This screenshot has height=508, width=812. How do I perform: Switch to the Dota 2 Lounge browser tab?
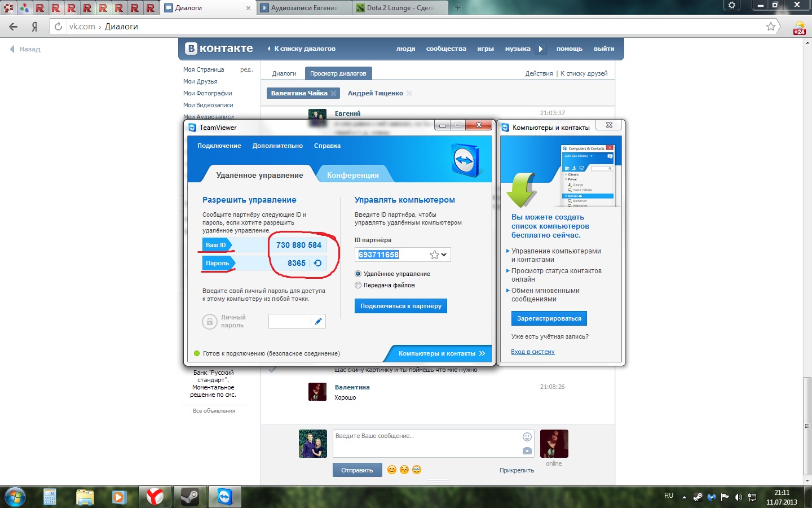pyautogui.click(x=400, y=8)
